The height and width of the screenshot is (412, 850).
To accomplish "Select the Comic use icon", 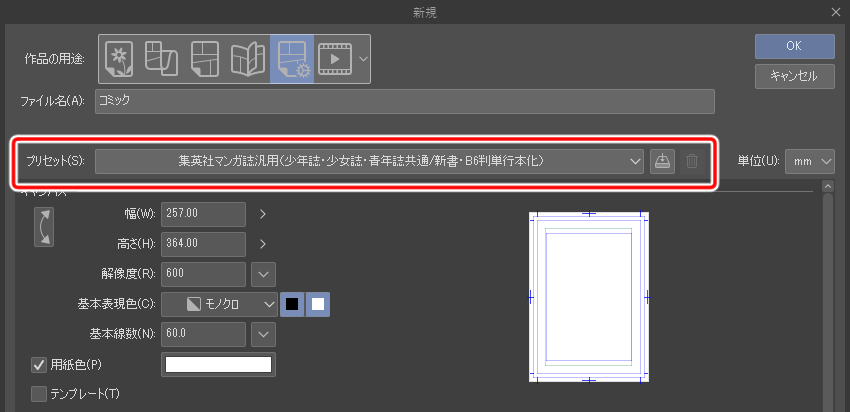I will (x=205, y=59).
